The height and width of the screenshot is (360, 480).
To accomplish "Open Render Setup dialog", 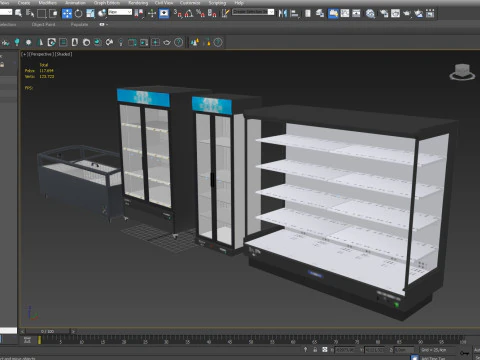I will click(384, 13).
